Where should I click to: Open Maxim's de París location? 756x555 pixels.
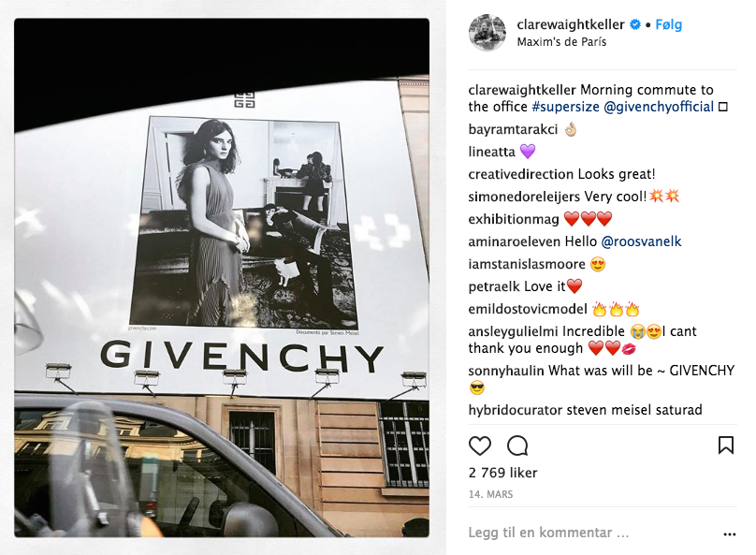click(561, 42)
